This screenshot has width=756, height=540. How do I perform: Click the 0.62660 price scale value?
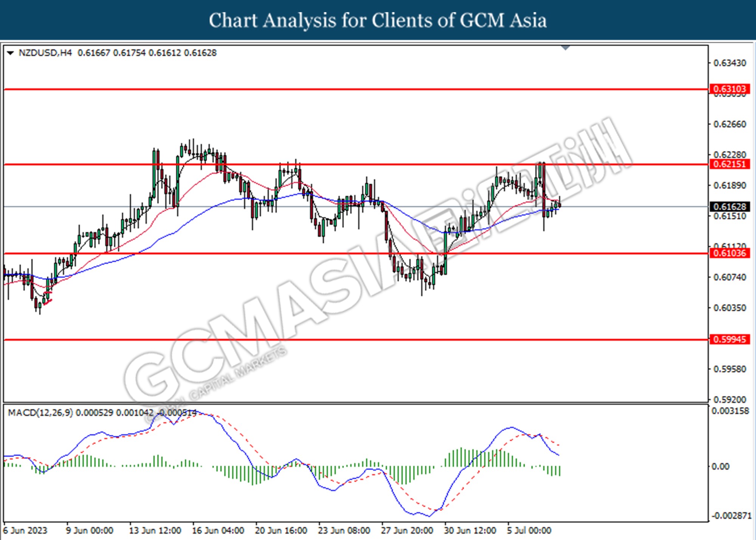(730, 124)
